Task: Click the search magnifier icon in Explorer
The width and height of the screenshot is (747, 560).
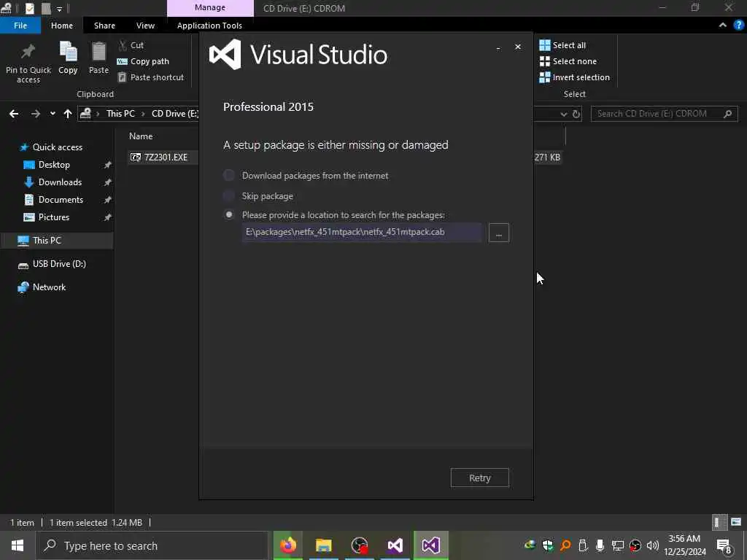Action: click(727, 114)
